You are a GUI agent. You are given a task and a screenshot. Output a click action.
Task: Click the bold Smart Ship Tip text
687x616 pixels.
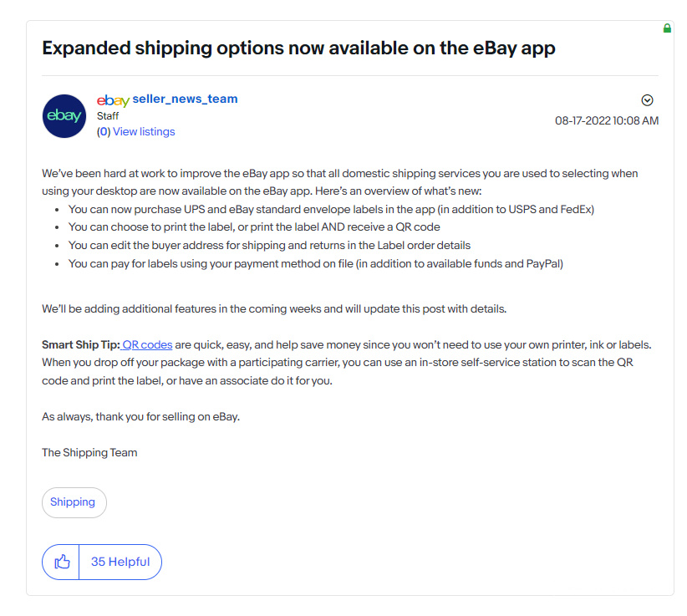[x=80, y=345]
